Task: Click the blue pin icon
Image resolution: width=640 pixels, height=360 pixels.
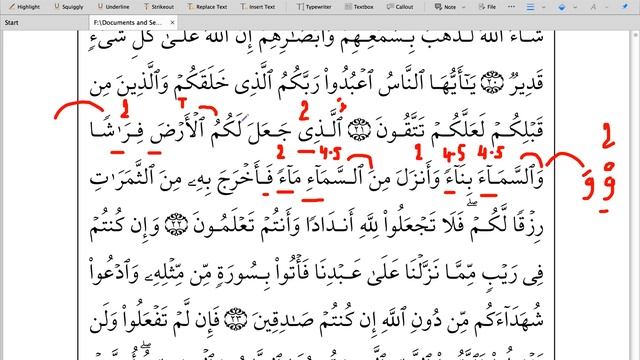Action: [x=625, y=7]
